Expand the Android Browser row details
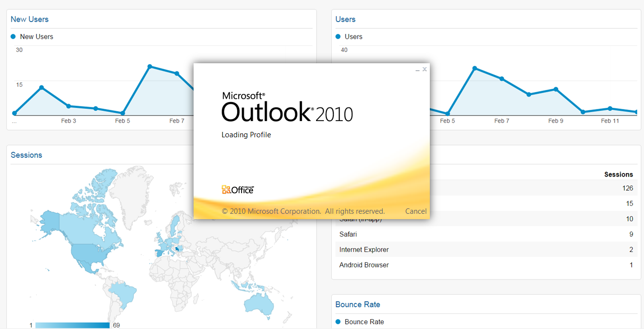 point(364,265)
